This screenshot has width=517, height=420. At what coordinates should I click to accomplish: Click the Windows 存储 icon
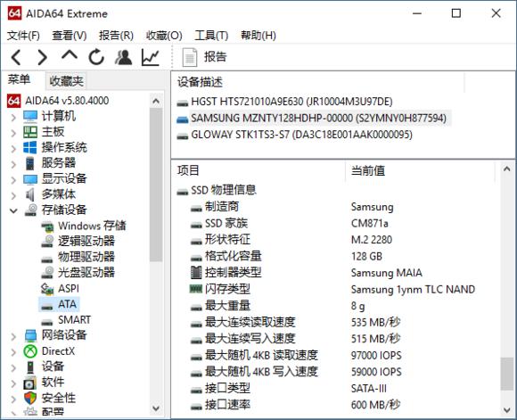click(x=47, y=226)
